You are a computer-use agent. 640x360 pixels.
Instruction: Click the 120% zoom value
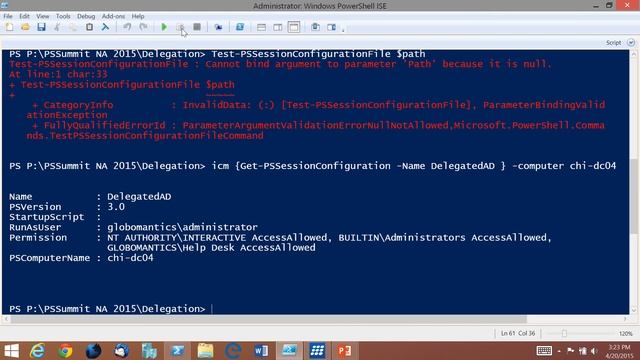pos(625,333)
